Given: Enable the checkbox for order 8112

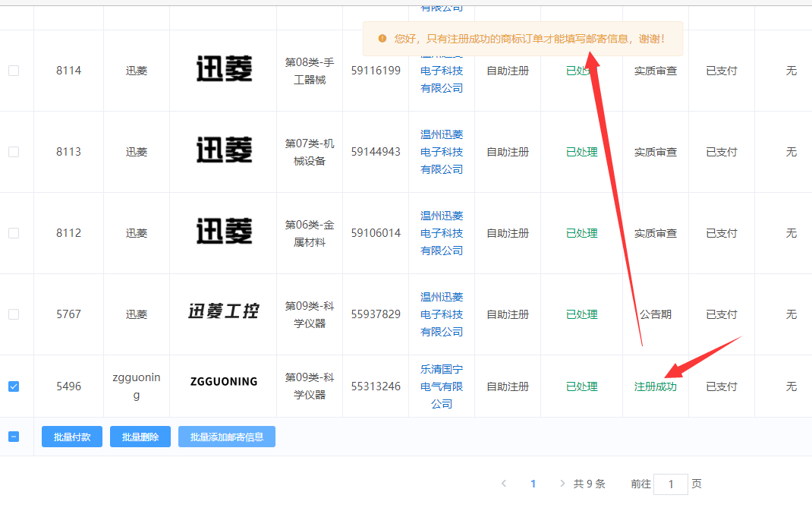Looking at the screenshot, I should 14,233.
